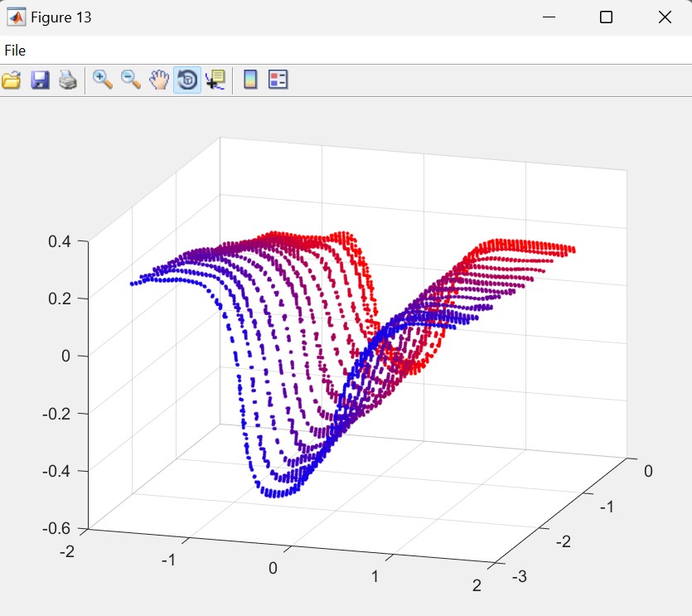Close the Figure 13 window
This screenshot has height=616, width=692.
pyautogui.click(x=664, y=17)
